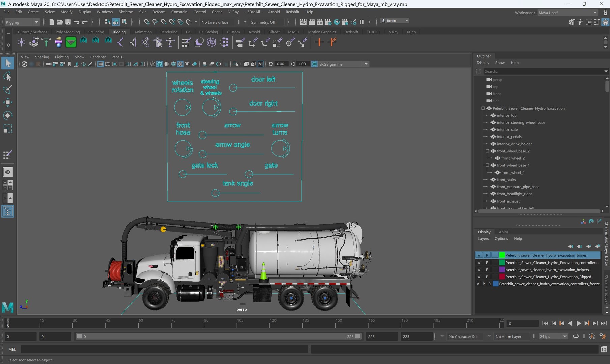Click bones layer green color swatch
The image size is (610, 364).
coord(502,255)
